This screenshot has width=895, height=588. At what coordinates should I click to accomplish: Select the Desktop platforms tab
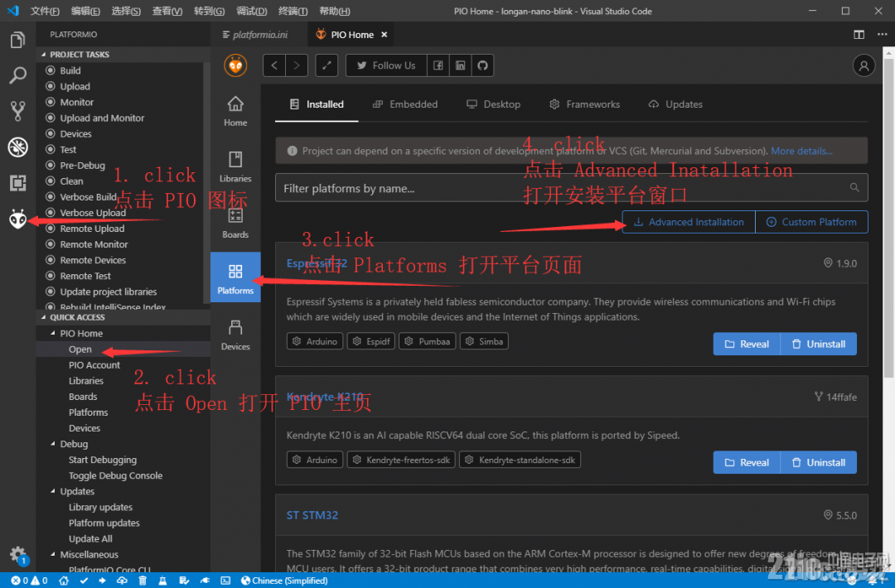(494, 104)
